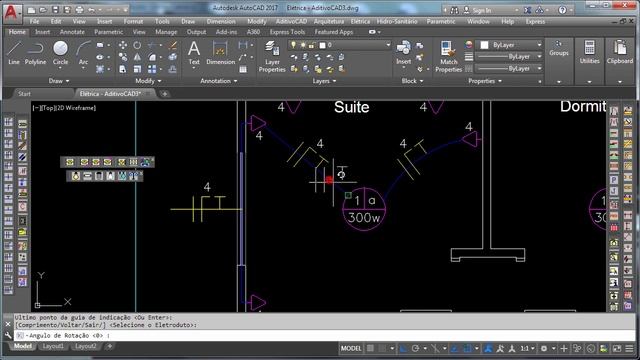Click the 2D Wireframe visual style label
This screenshot has width=640, height=360.
[x=76, y=108]
